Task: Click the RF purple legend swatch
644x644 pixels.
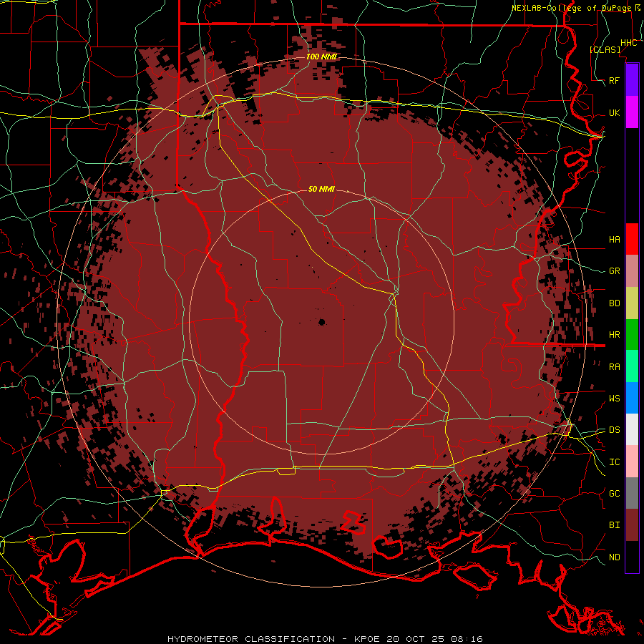Action: pyautogui.click(x=632, y=80)
